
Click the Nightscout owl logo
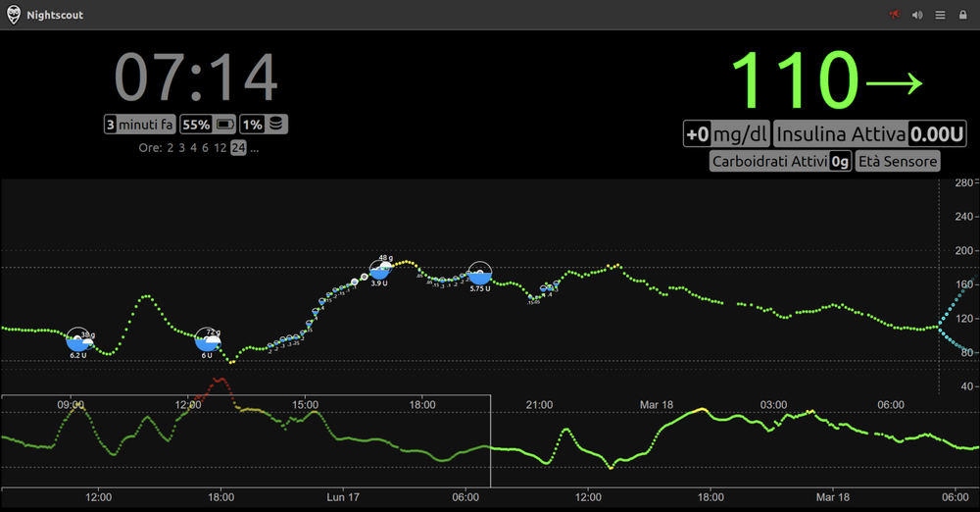(13, 15)
